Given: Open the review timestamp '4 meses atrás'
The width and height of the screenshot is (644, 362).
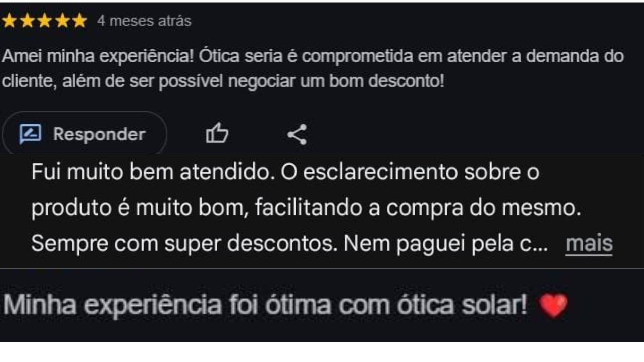Looking at the screenshot, I should click(144, 21).
